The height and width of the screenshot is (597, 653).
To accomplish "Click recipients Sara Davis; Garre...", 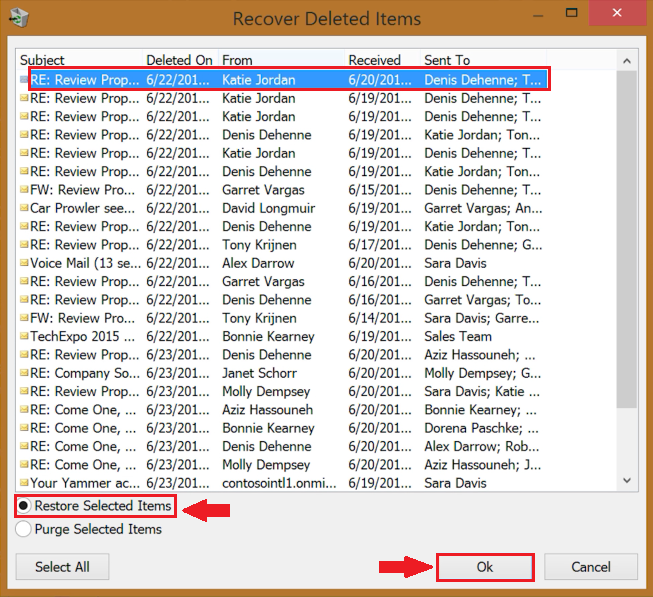I will (481, 318).
